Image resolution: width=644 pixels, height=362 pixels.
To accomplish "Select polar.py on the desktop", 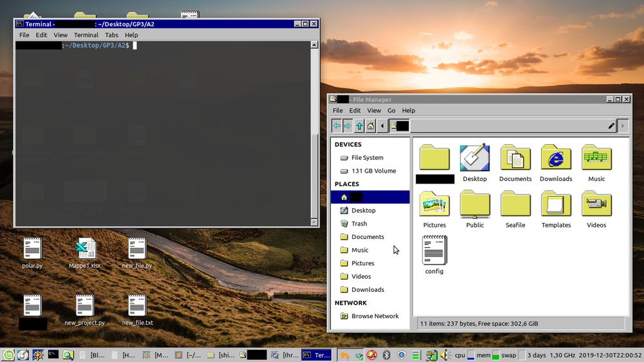I will [x=32, y=252].
